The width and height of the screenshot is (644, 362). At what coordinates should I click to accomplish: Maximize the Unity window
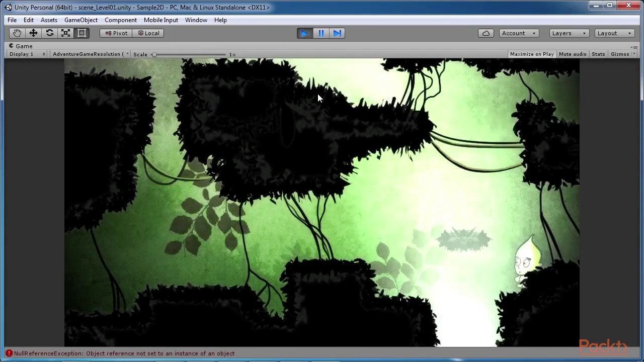pyautogui.click(x=610, y=6)
